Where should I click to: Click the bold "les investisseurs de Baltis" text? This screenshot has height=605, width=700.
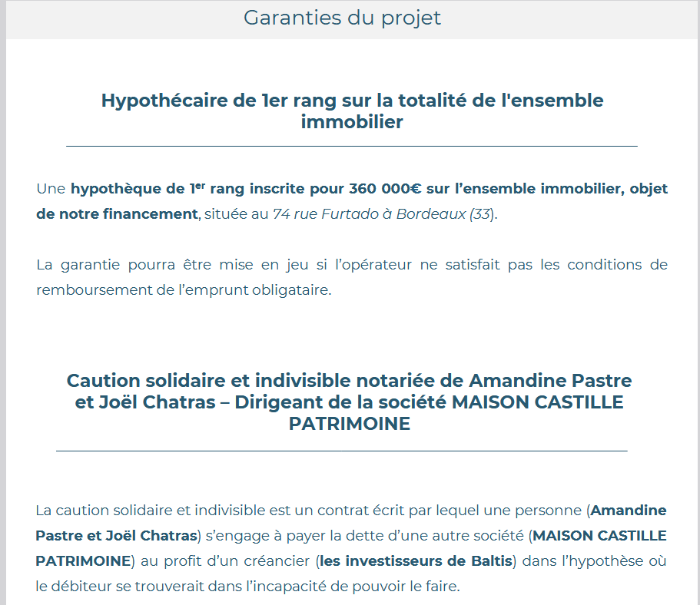coord(416,561)
